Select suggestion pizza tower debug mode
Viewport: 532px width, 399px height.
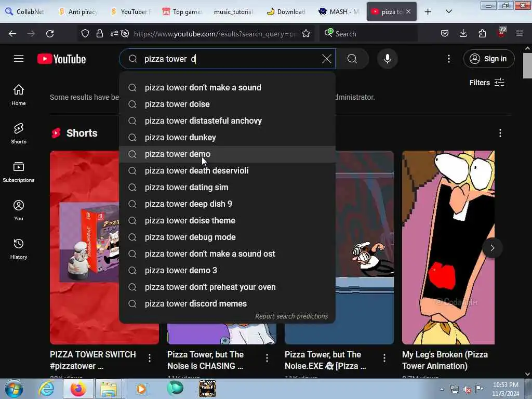pyautogui.click(x=228, y=237)
